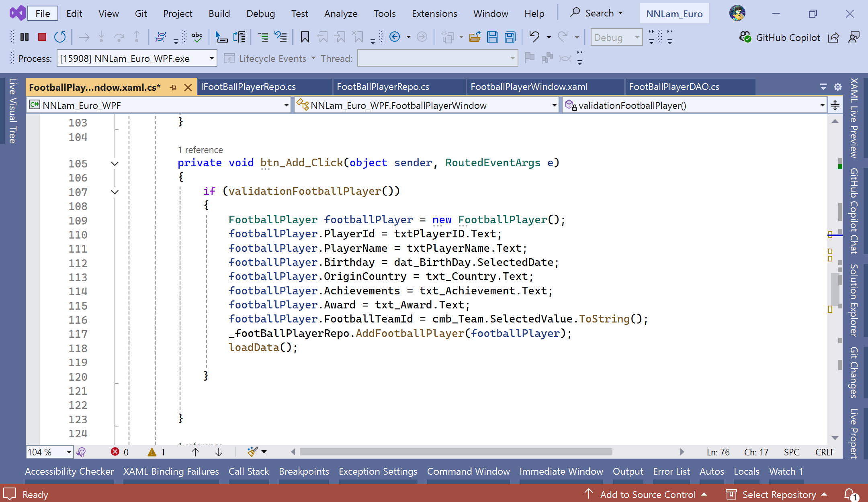The image size is (868, 502).
Task: Click the Share icon next to Copilot
Action: (x=834, y=37)
